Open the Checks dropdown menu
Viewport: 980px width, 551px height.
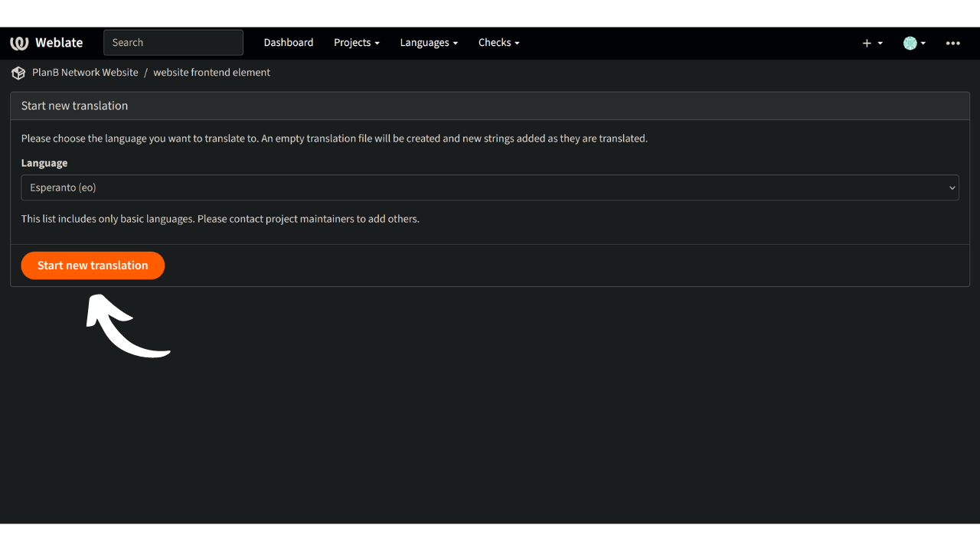498,43
